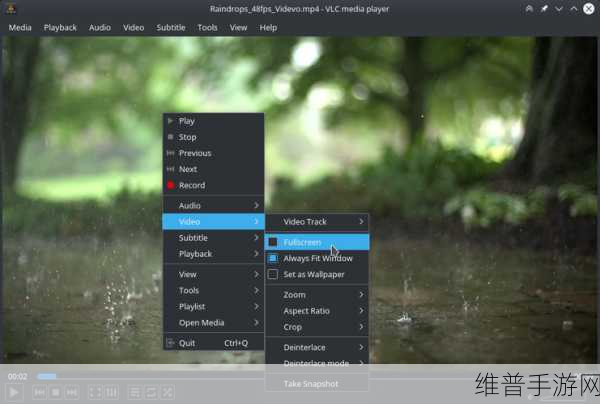Open the Aspect Ratio submenu
The width and height of the screenshot is (600, 404).
317,311
